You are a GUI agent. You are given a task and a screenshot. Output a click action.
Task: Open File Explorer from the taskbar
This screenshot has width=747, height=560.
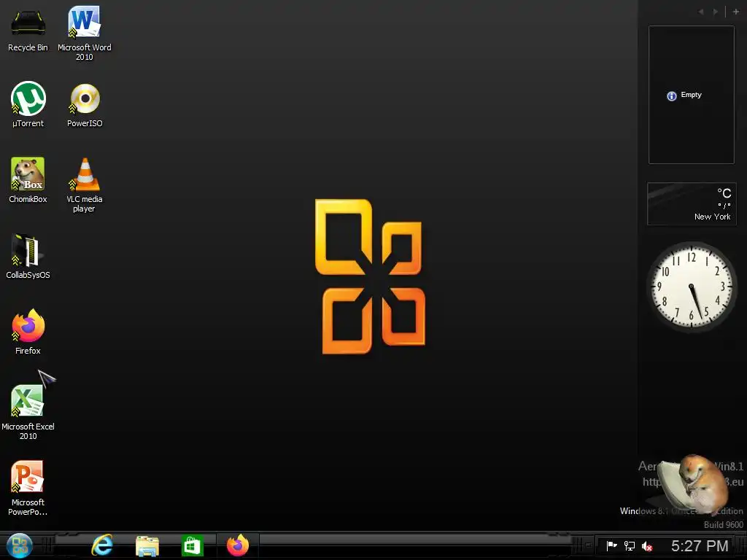tap(147, 545)
